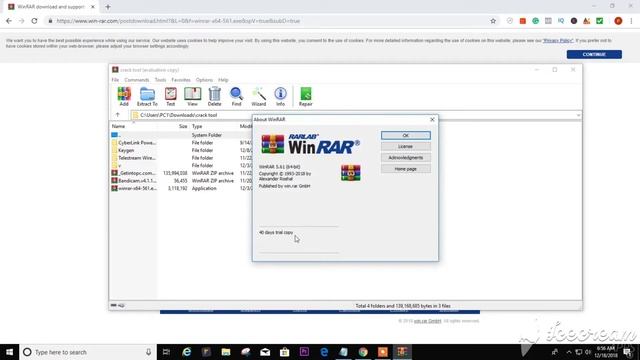The image size is (640, 360).
Task: Click the Add icon in WinRAR toolbar
Action: 124,97
